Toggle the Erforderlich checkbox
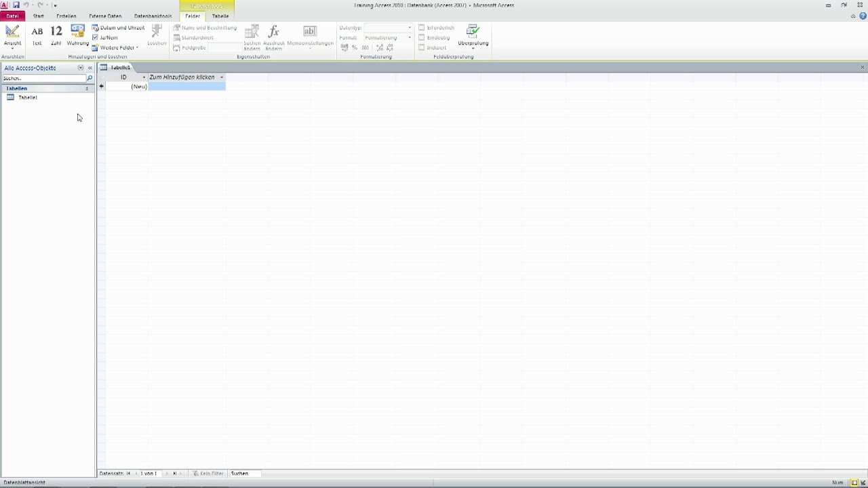The width and height of the screenshot is (868, 488). [422, 28]
